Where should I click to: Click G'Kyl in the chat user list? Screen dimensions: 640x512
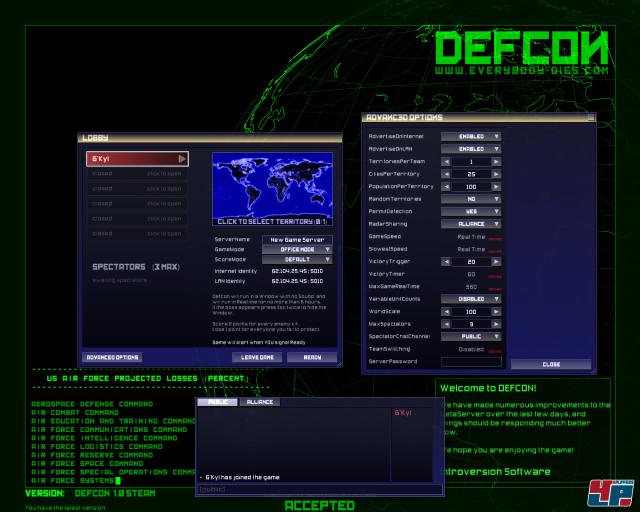click(403, 413)
